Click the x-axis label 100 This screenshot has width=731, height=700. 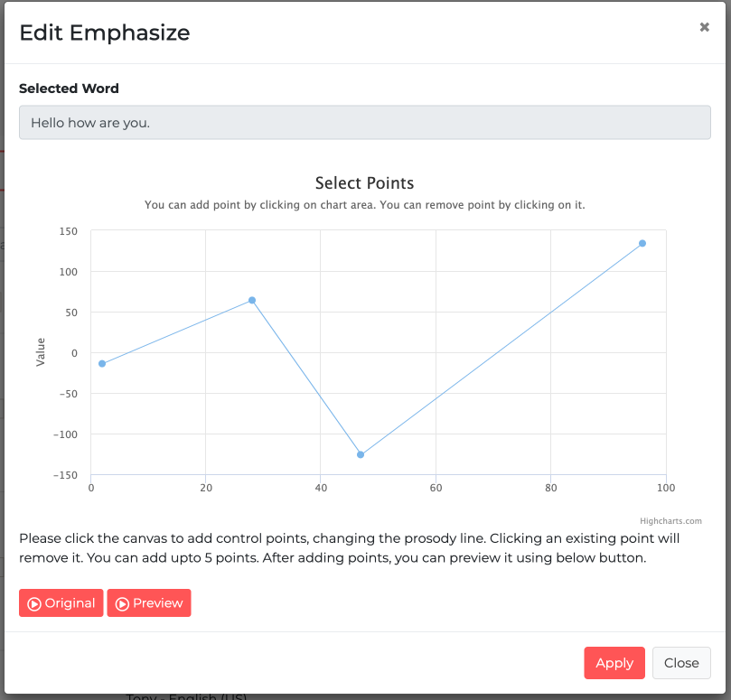[666, 489]
